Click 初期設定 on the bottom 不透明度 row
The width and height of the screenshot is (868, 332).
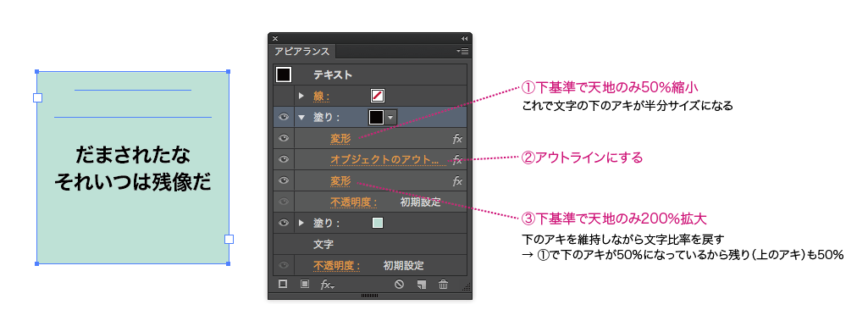point(404,265)
